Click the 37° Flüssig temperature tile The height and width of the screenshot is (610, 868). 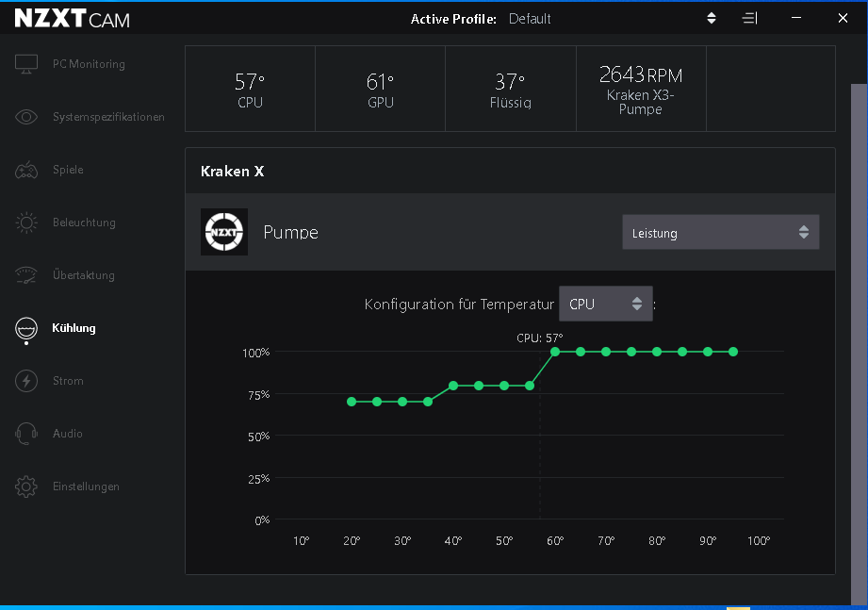click(511, 89)
